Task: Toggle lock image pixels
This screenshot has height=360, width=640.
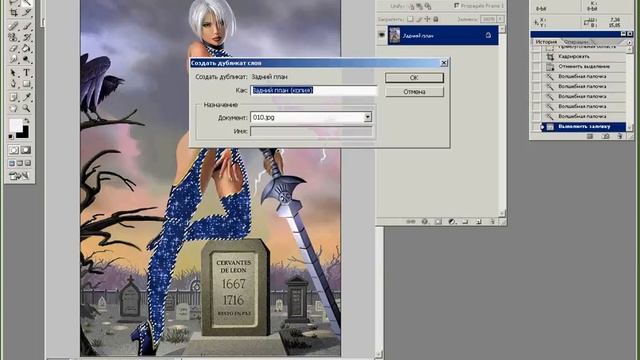Action: pos(419,19)
